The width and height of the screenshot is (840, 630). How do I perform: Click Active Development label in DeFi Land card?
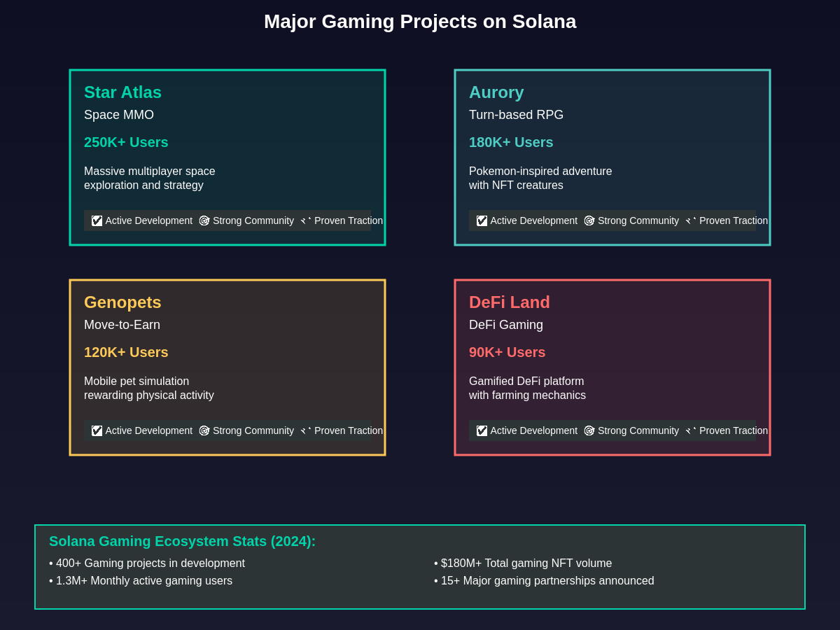[x=534, y=430]
